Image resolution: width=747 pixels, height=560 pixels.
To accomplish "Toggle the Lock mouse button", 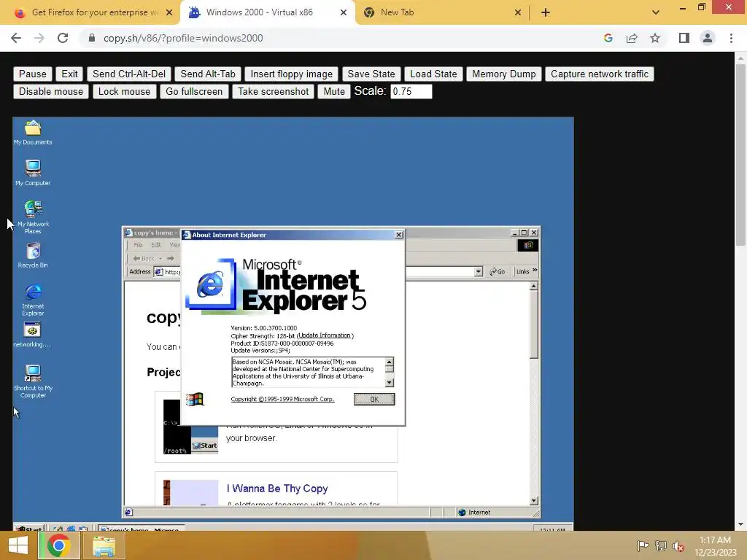I will [x=124, y=91].
